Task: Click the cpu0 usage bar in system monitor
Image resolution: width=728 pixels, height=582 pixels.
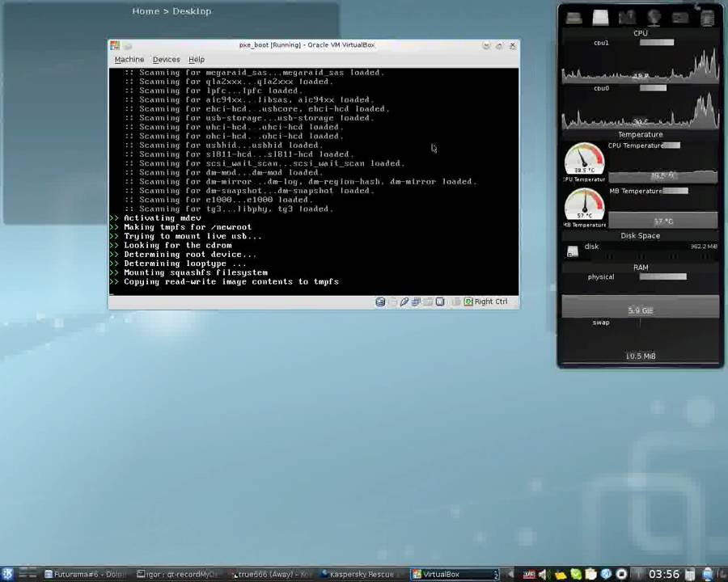Action: (x=653, y=88)
